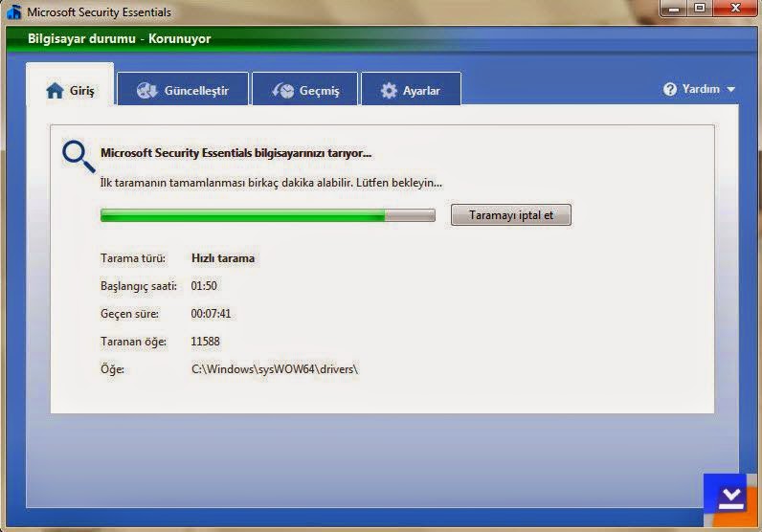Click the İlk taramanın tamamlanması message

pyautogui.click(x=271, y=183)
